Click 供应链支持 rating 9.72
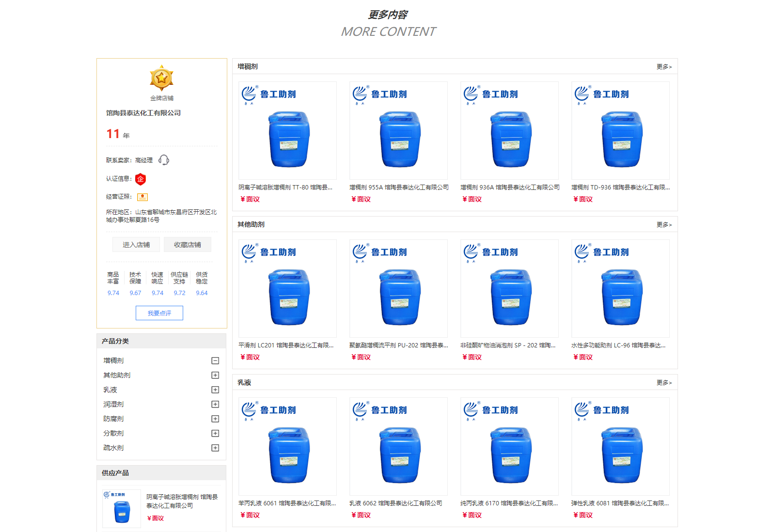The image size is (773, 532). click(x=179, y=293)
